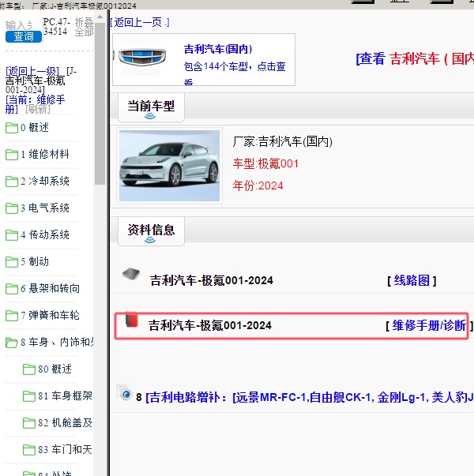This screenshot has height=476, width=474.
Task: Click the 年份:2024 red text
Action: 258,186
